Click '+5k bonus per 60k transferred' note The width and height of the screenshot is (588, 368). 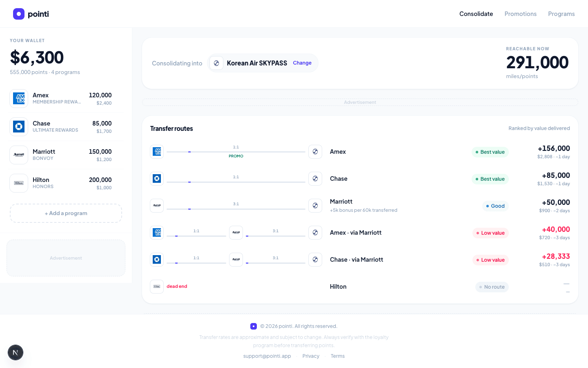tap(363, 210)
